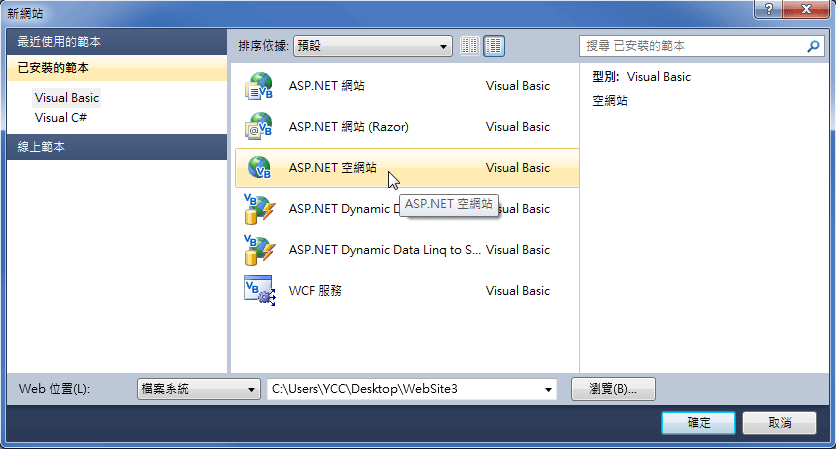Click the WCF 服務 template icon

pyautogui.click(x=259, y=291)
